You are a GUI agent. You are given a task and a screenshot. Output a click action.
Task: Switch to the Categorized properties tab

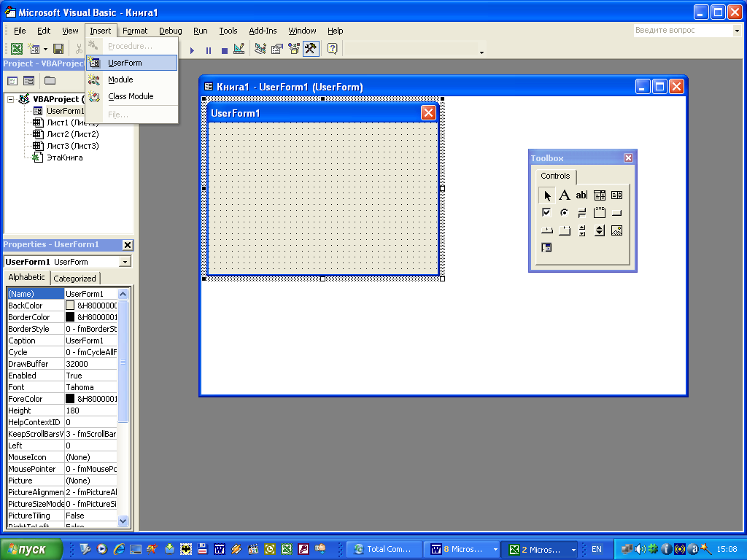(75, 279)
